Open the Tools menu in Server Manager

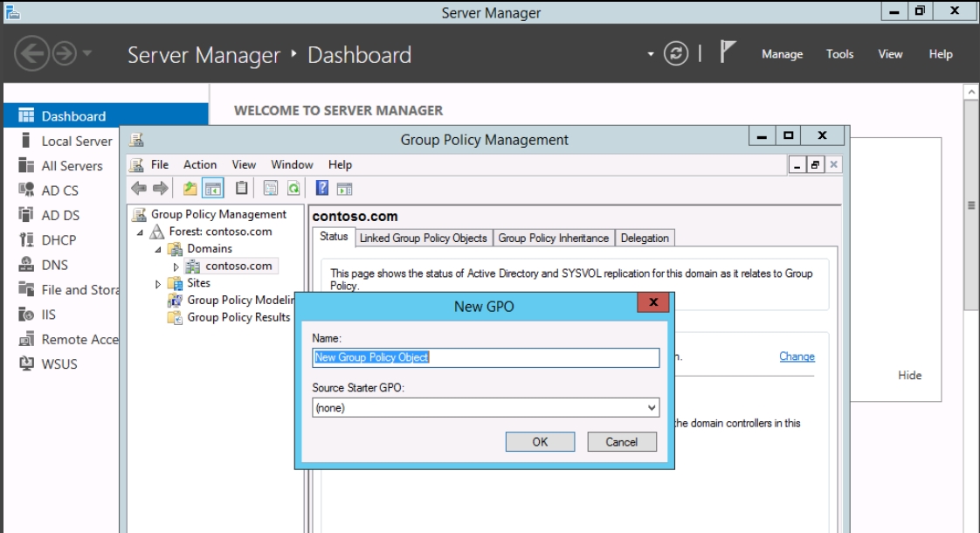(839, 54)
